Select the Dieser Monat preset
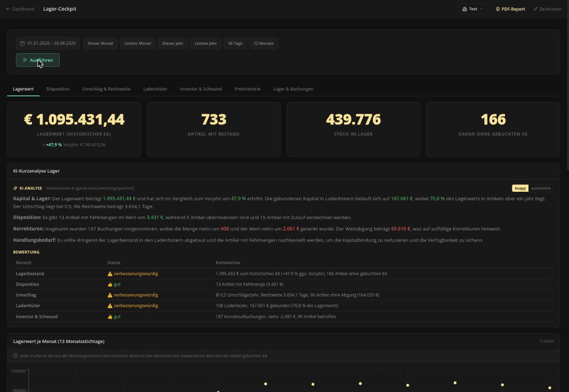This screenshot has width=569, height=392. tap(100, 43)
